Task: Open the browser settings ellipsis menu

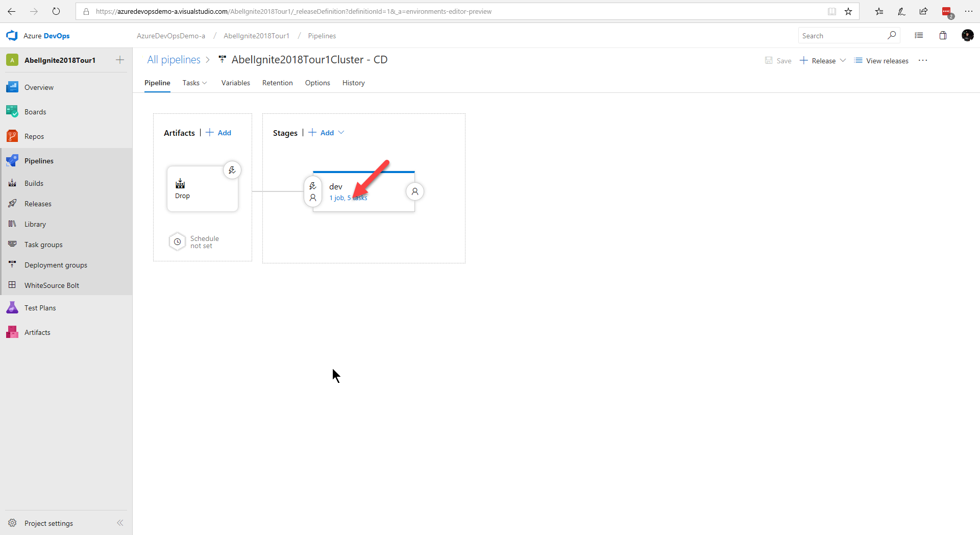Action: (x=968, y=11)
